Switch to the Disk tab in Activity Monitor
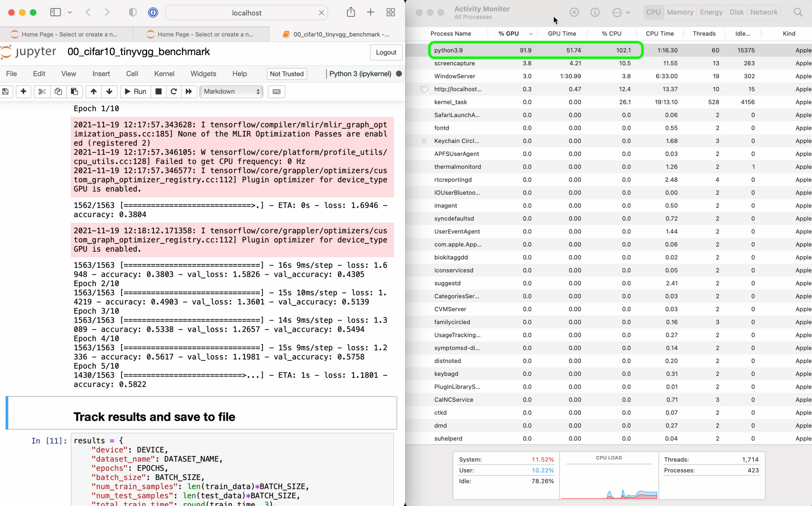The width and height of the screenshot is (812, 506). (737, 12)
